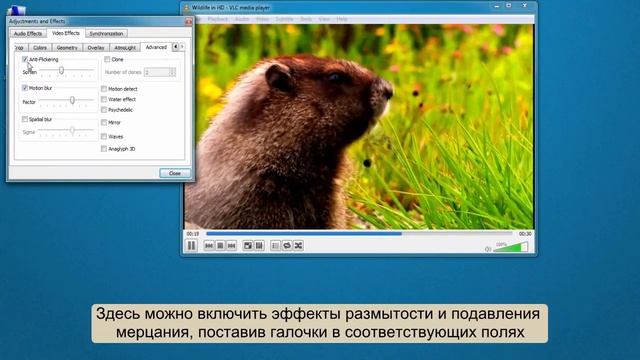The image size is (640, 360).
Task: Close the VLC media player window
Action: pos(525,6)
